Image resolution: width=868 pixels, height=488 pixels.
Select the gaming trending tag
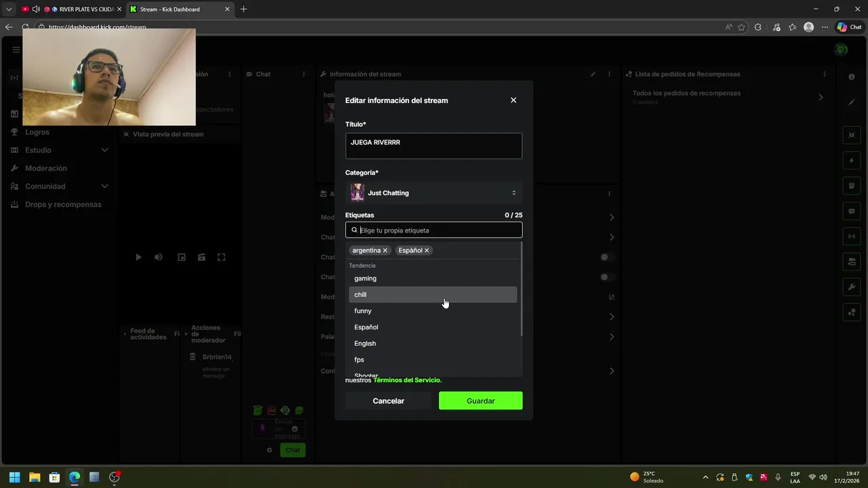(433, 279)
